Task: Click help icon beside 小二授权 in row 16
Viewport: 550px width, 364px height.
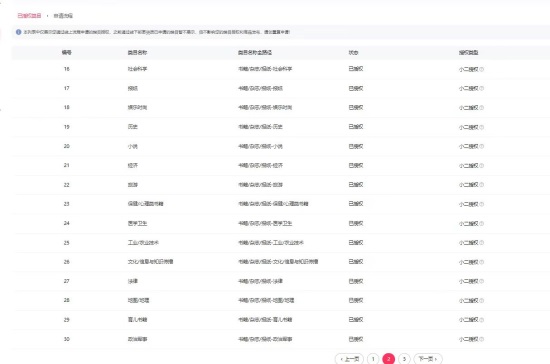Action: point(482,69)
